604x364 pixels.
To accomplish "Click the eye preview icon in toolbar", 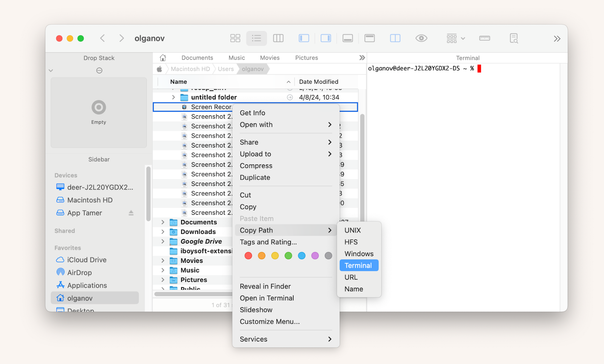I will (x=421, y=38).
